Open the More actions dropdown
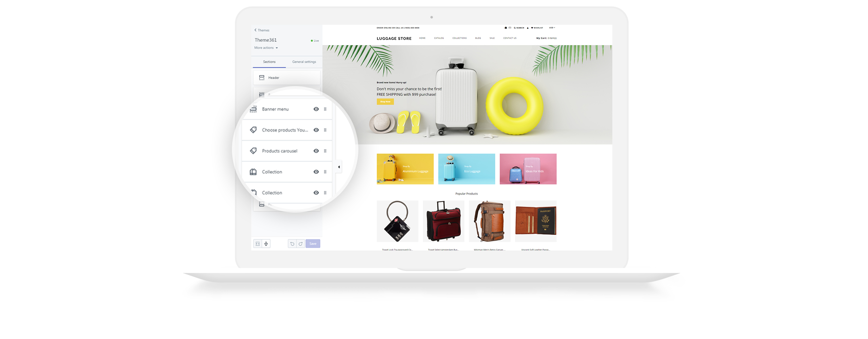868x339 pixels. 266,48
